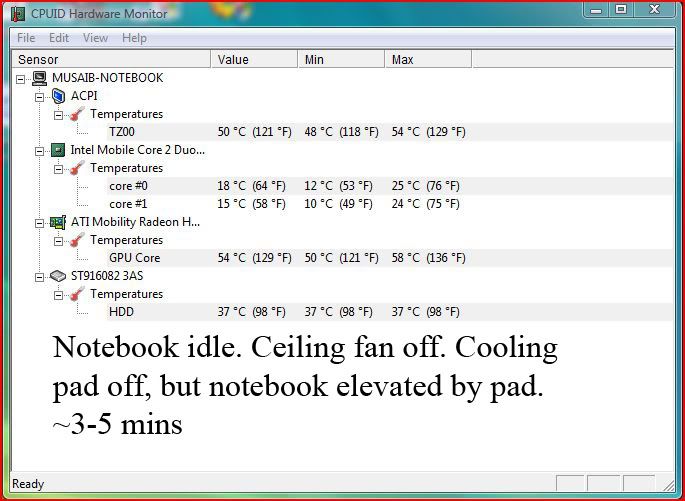Select the MUSAIB-NOTEBOOK tree label
The image size is (685, 501).
pyautogui.click(x=107, y=78)
